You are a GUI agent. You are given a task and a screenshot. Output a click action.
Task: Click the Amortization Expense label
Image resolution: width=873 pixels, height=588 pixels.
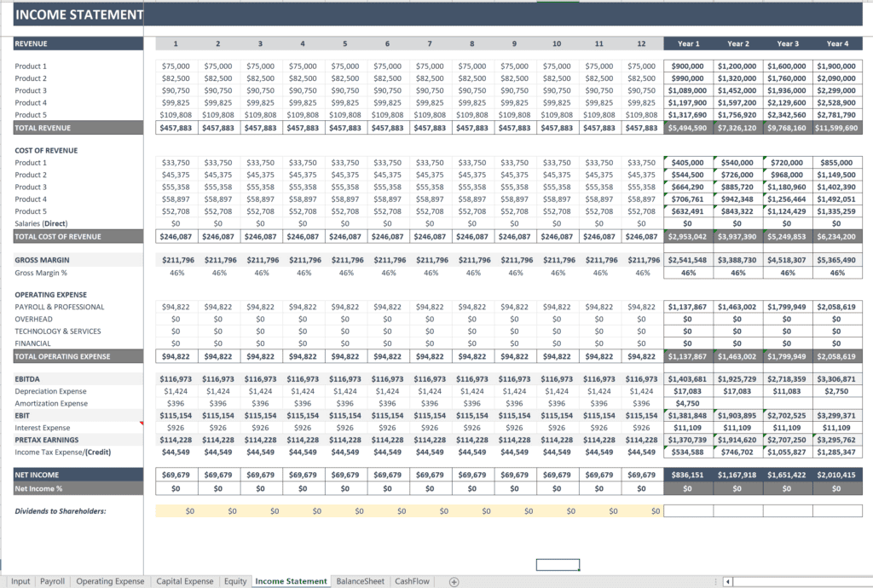click(x=51, y=404)
